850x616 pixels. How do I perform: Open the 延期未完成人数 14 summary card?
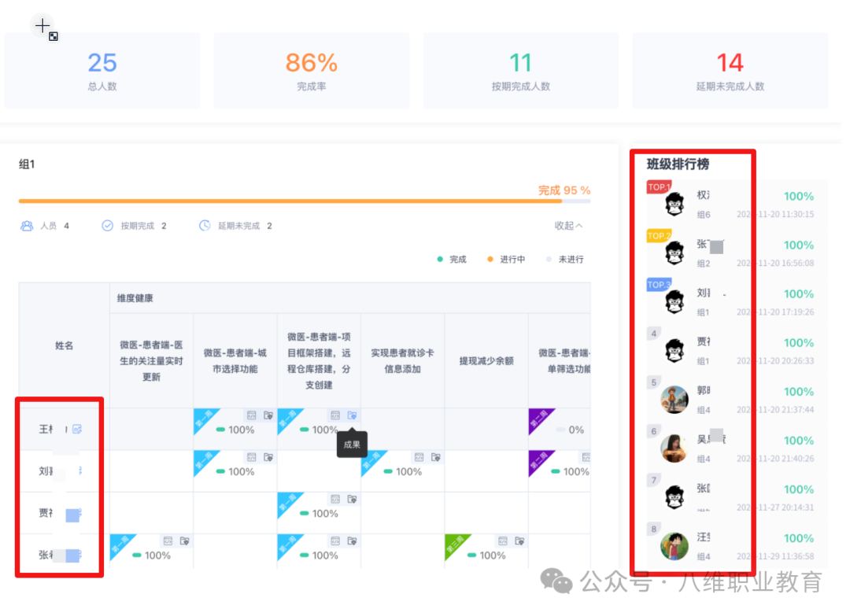pyautogui.click(x=730, y=71)
